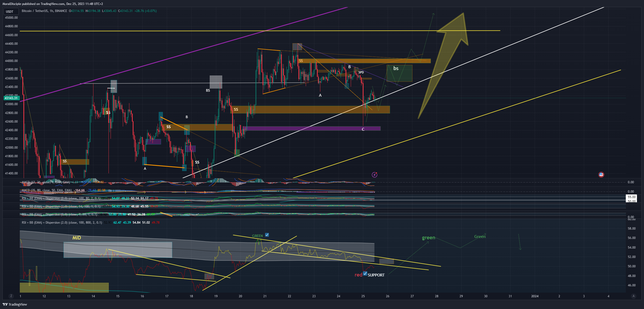
Task: Click the 44000.00 price axis label
Action: tap(11, 61)
